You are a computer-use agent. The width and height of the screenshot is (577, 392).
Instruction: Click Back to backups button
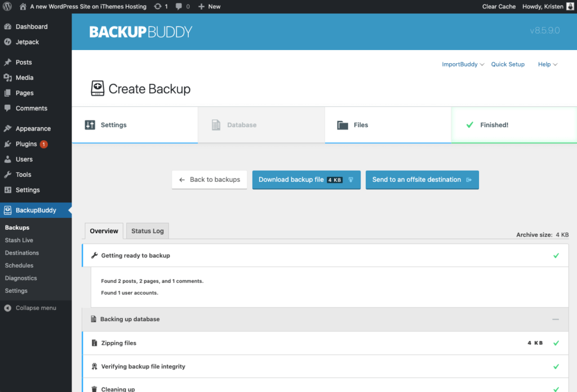click(x=210, y=180)
